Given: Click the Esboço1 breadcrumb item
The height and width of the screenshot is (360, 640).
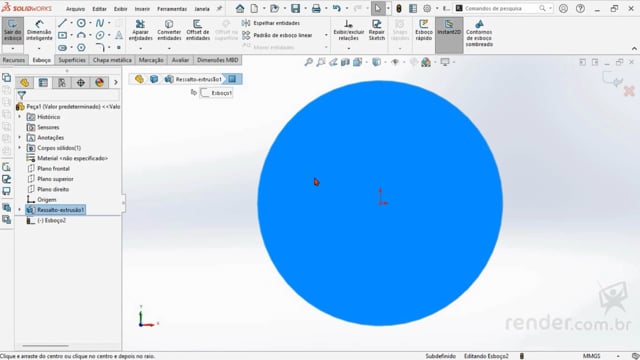Looking at the screenshot, I should click(217, 93).
